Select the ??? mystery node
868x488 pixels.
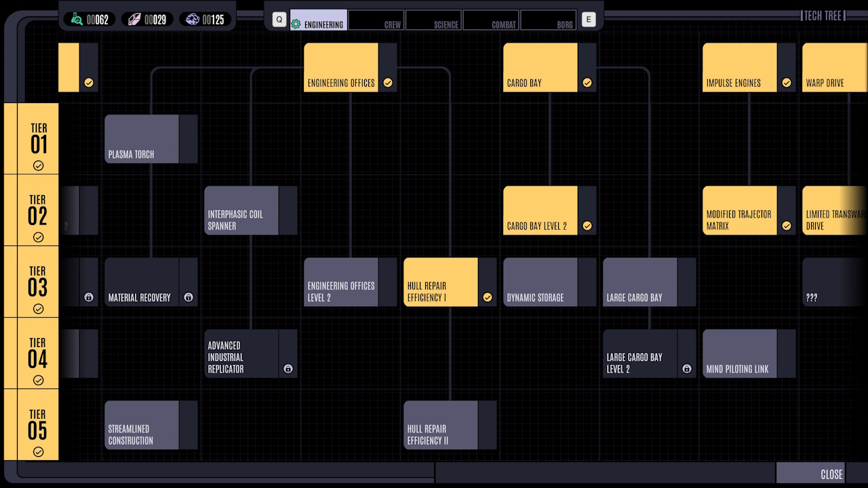click(841, 282)
